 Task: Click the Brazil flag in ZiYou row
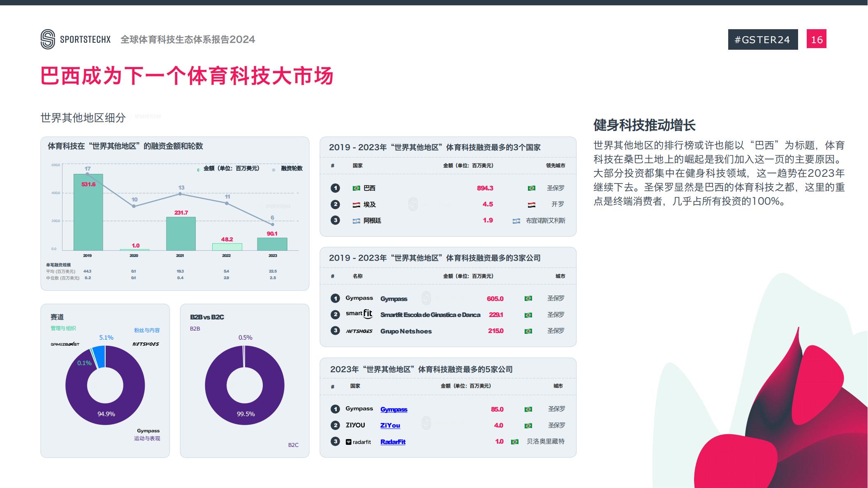(x=528, y=426)
